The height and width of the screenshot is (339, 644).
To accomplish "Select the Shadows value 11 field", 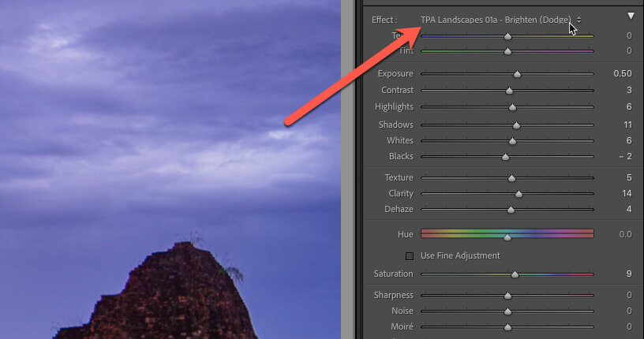I will (627, 125).
